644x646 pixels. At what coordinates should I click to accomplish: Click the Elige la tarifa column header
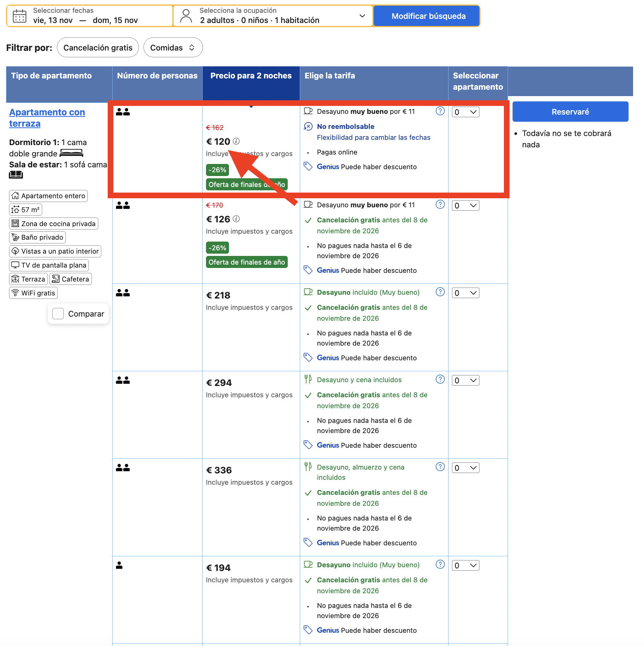(374, 83)
